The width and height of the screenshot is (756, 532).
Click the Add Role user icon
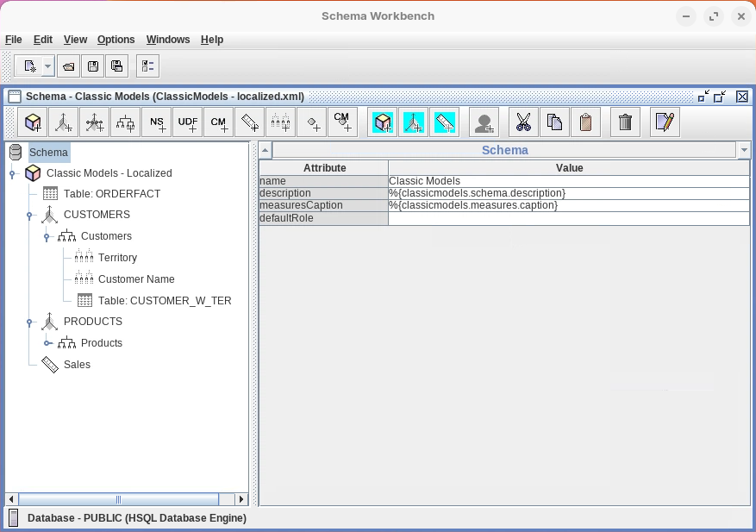coord(484,122)
